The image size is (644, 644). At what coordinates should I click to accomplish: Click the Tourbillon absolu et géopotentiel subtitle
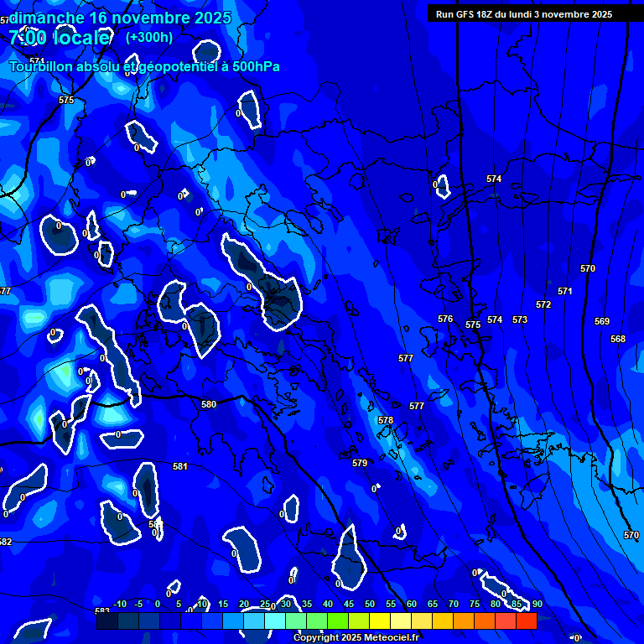(x=144, y=67)
